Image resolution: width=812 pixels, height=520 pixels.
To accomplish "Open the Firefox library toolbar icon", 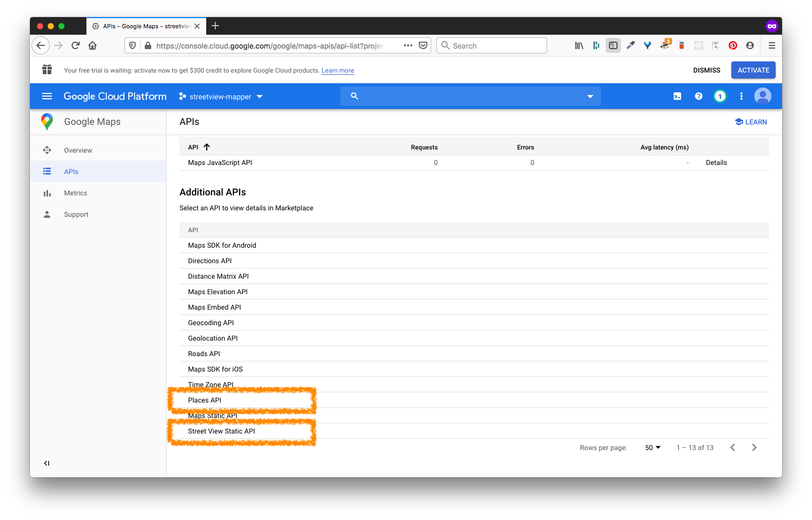I will click(579, 45).
